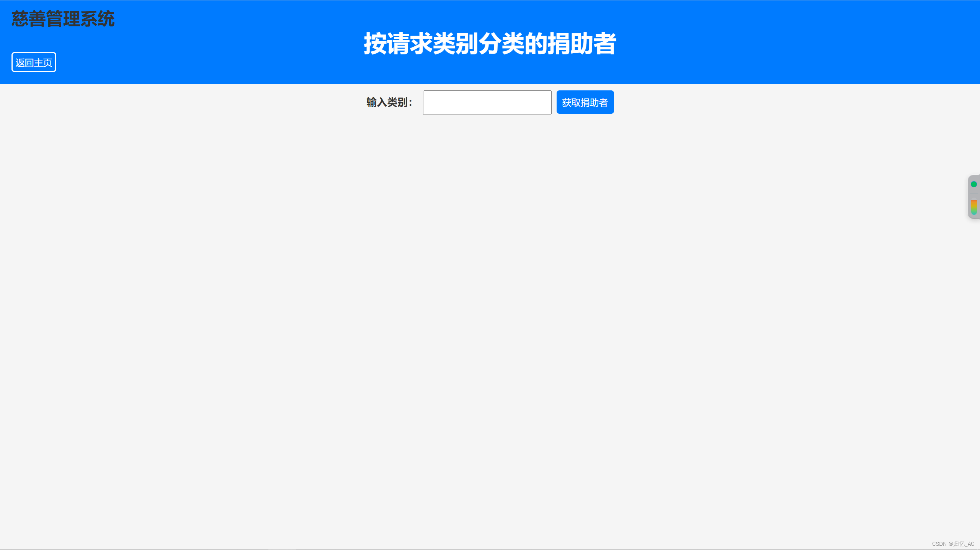Focus the 输入类别 text input field
This screenshot has height=550, width=980.
pos(487,103)
